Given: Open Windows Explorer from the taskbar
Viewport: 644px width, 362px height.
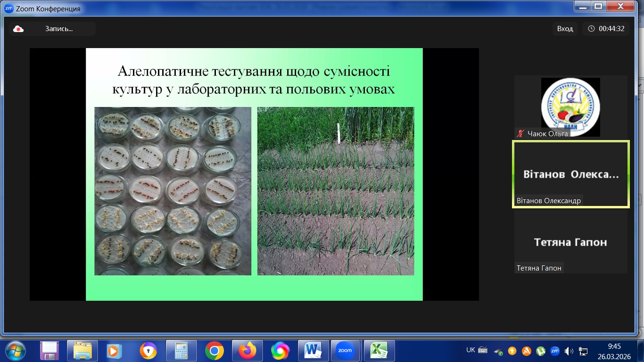Looking at the screenshot, I should 82,351.
